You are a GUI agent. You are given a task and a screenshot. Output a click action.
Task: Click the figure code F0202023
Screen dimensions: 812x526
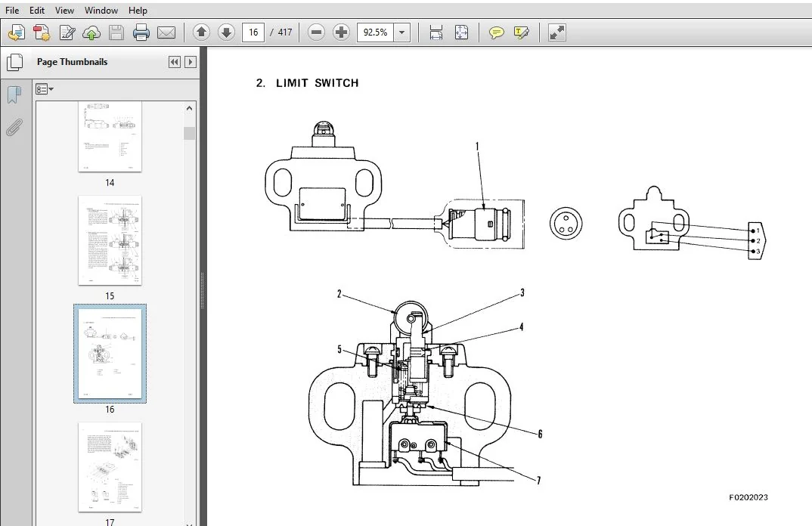tap(748, 497)
